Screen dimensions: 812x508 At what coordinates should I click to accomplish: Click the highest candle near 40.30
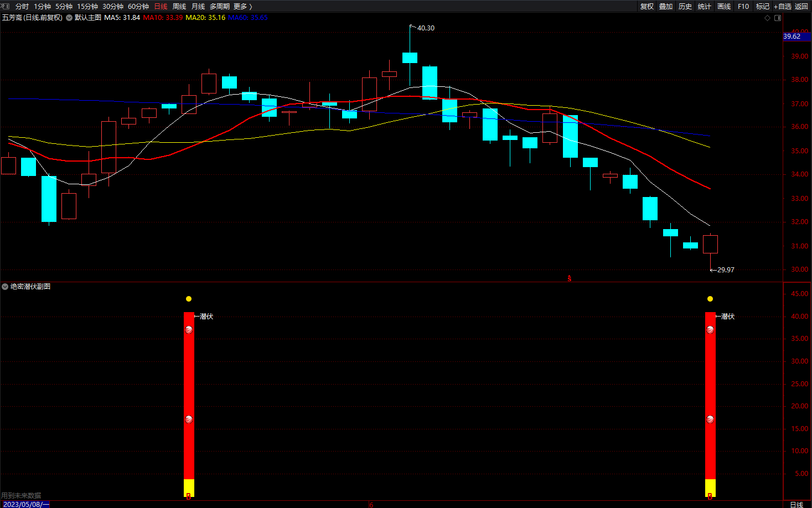pos(410,58)
